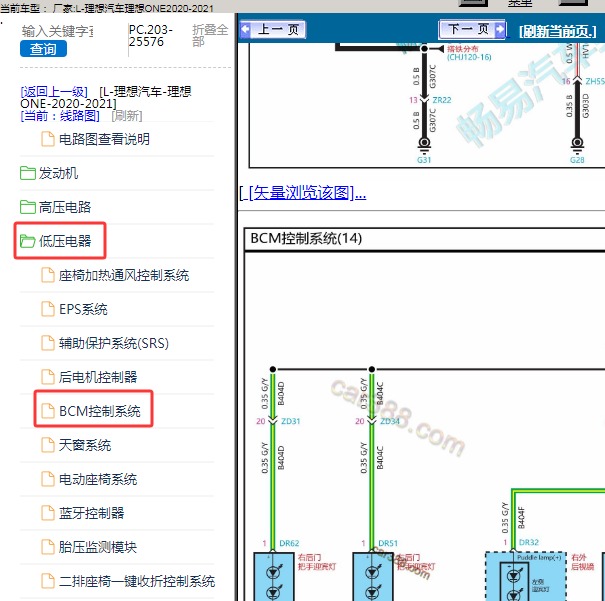Click 折叠全部 to collapse all
605x601 pixels.
(x=210, y=35)
